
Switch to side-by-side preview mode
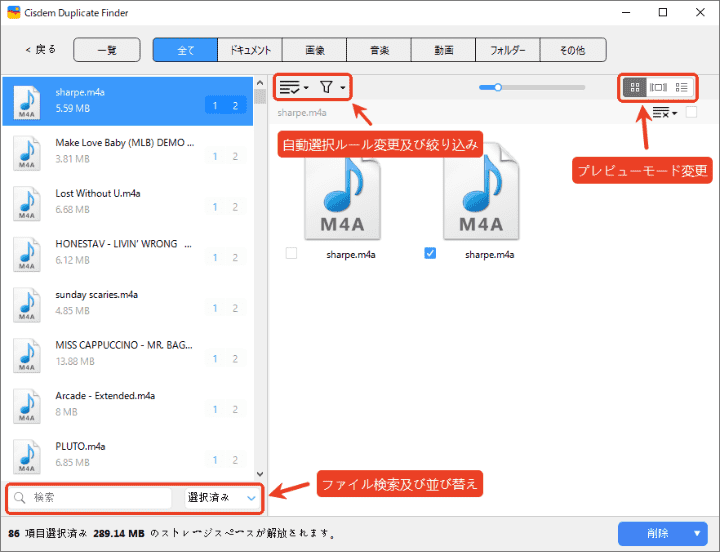pyautogui.click(x=658, y=87)
